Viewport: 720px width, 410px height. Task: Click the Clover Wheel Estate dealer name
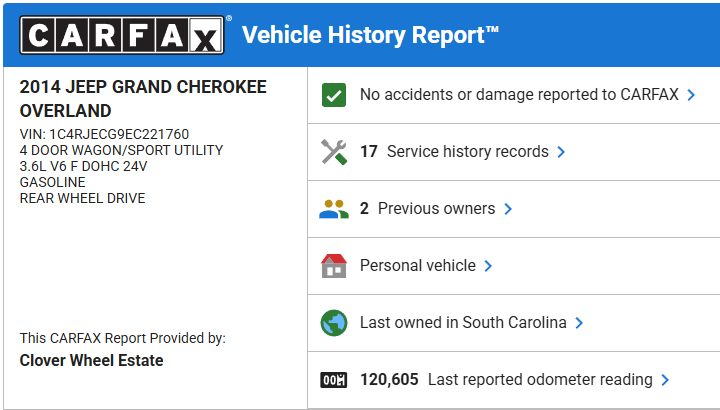point(92,360)
